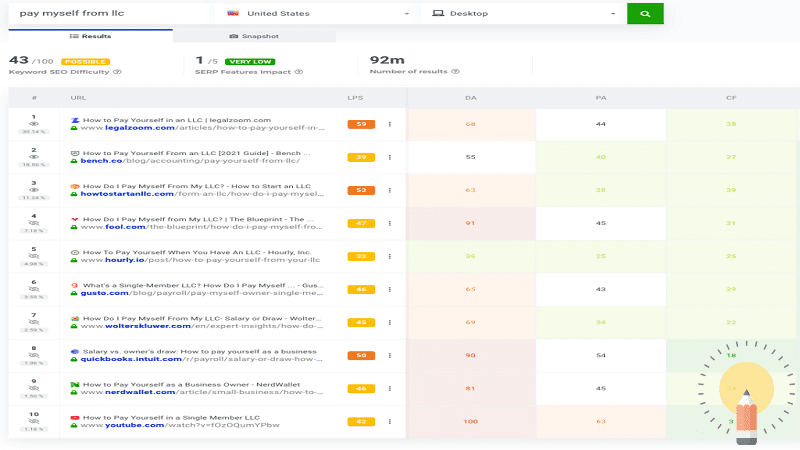This screenshot has width=800, height=450.
Task: Click the green search button
Action: pyautogui.click(x=645, y=14)
